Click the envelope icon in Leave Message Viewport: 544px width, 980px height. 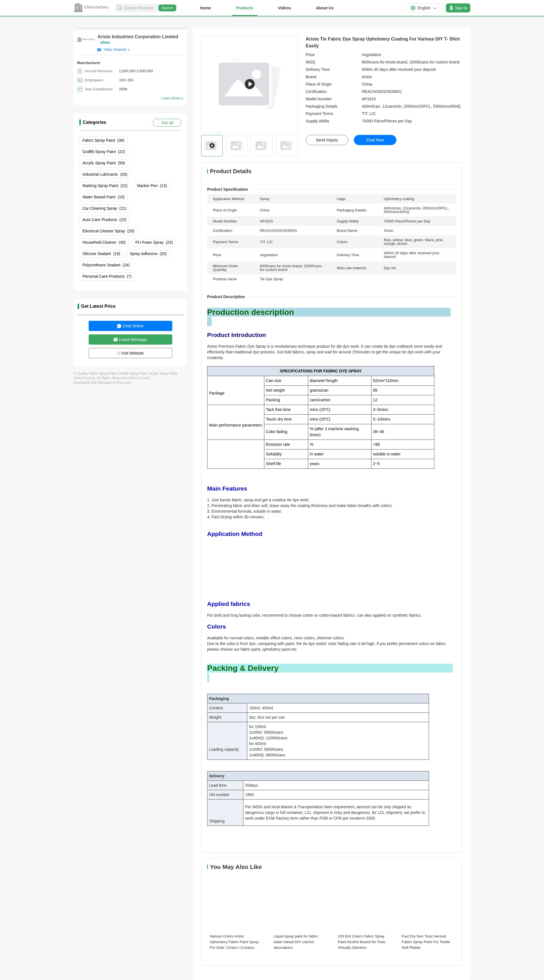pos(116,340)
